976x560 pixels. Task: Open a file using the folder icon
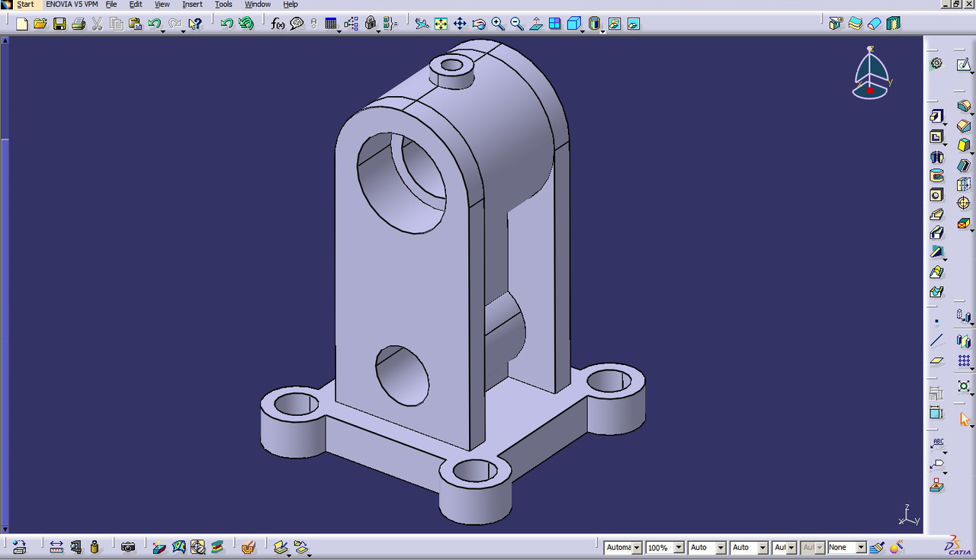[40, 24]
